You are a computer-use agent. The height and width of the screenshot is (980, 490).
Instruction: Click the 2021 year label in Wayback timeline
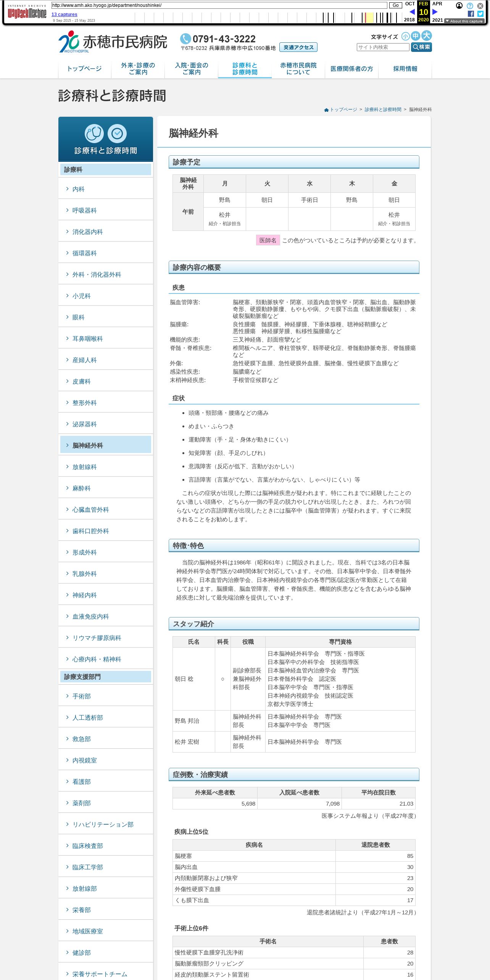[x=437, y=20]
